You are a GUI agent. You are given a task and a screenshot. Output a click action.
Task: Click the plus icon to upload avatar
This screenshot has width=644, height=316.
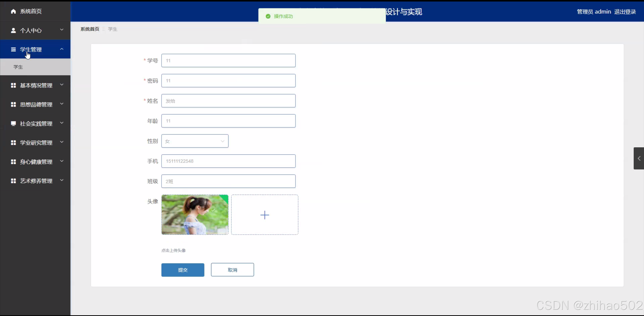pos(264,215)
